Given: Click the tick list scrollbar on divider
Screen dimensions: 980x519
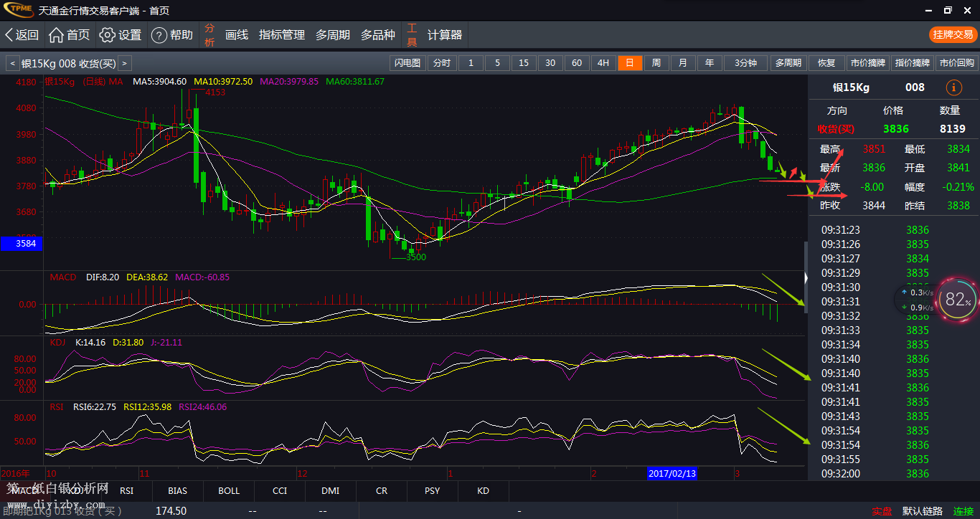Looking at the screenshot, I should pyautogui.click(x=806, y=277).
